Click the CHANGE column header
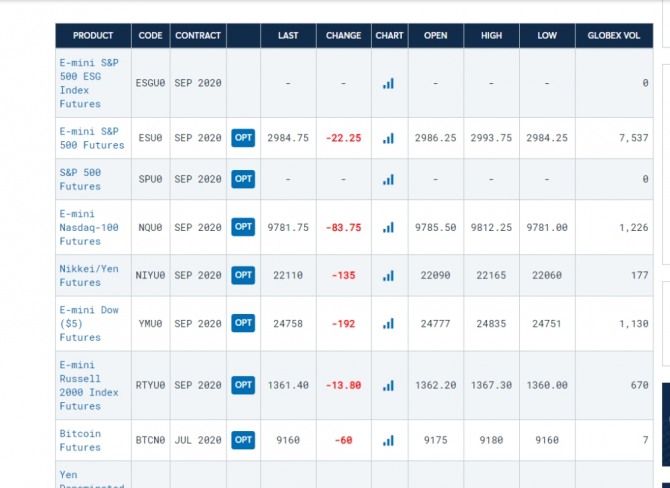The height and width of the screenshot is (488, 670). (343, 36)
